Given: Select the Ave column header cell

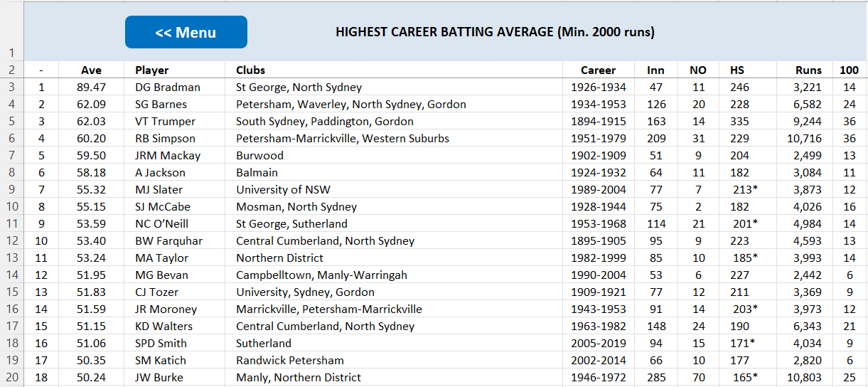Looking at the screenshot, I should click(91, 70).
